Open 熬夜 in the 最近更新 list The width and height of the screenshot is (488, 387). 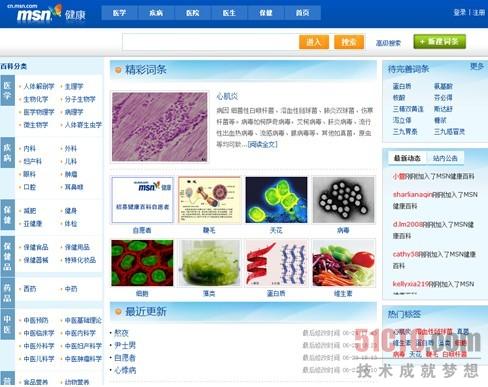click(x=121, y=333)
